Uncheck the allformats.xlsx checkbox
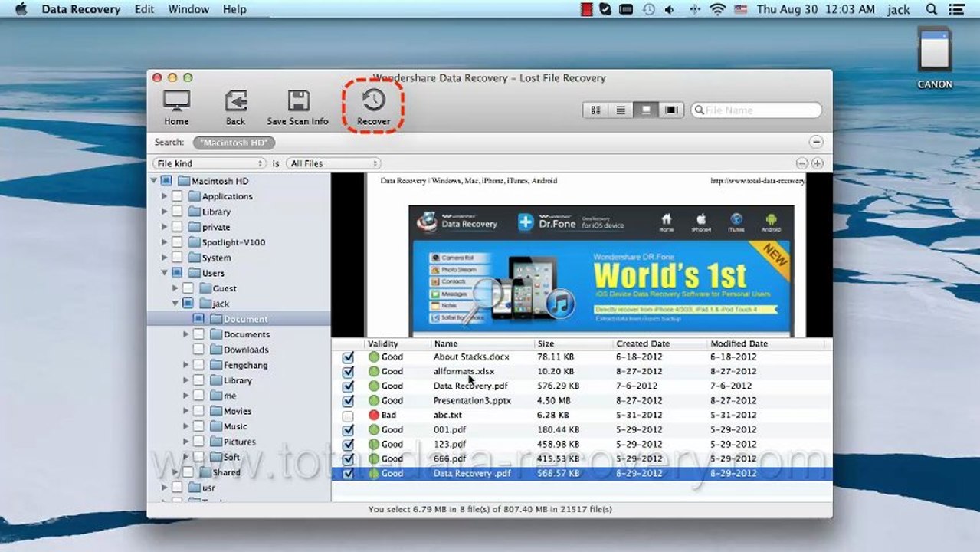The image size is (980, 552). (x=348, y=372)
